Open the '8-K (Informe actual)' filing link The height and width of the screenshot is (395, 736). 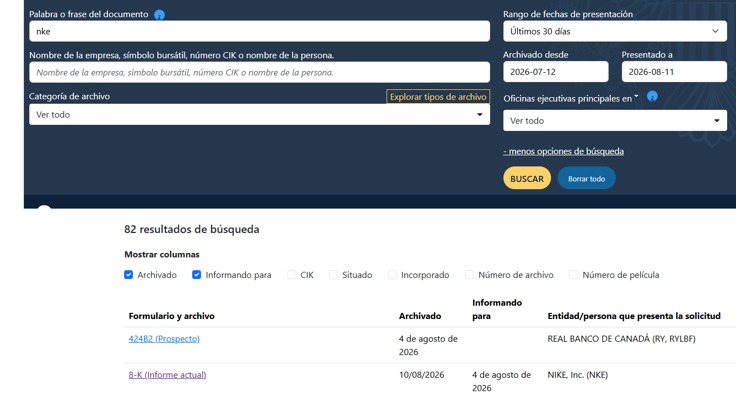pos(167,375)
